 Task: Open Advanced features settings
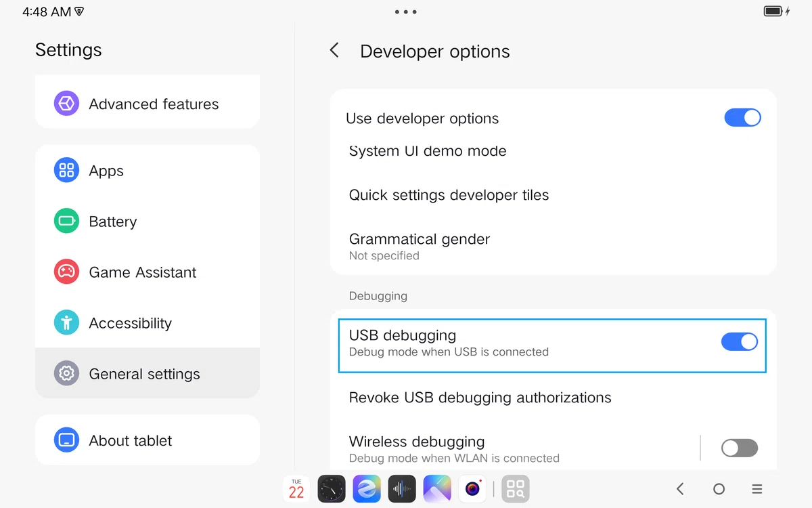click(148, 104)
